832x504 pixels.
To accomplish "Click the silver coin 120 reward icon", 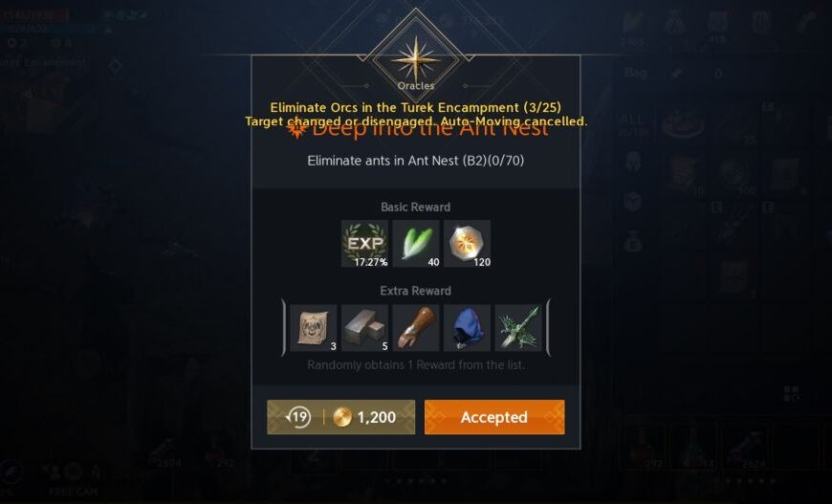I will pos(467,244).
